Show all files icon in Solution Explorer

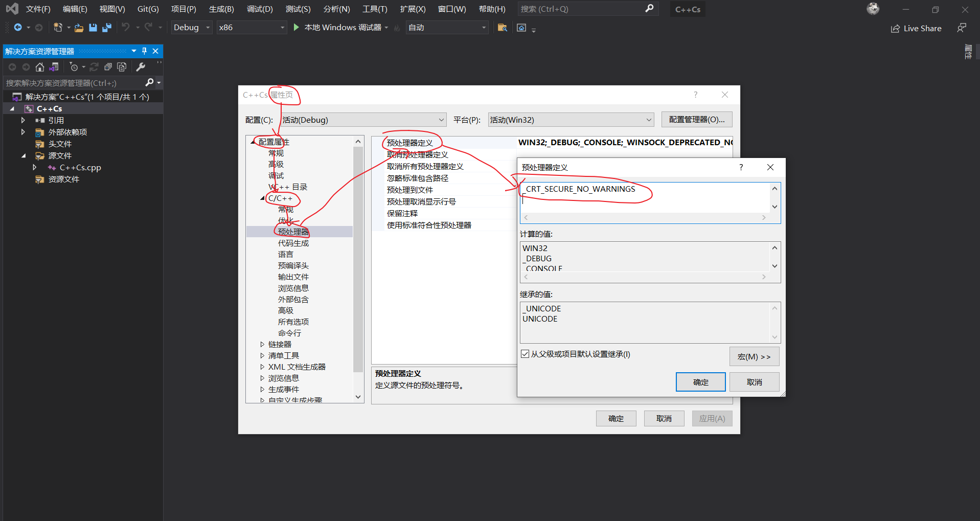(x=122, y=67)
